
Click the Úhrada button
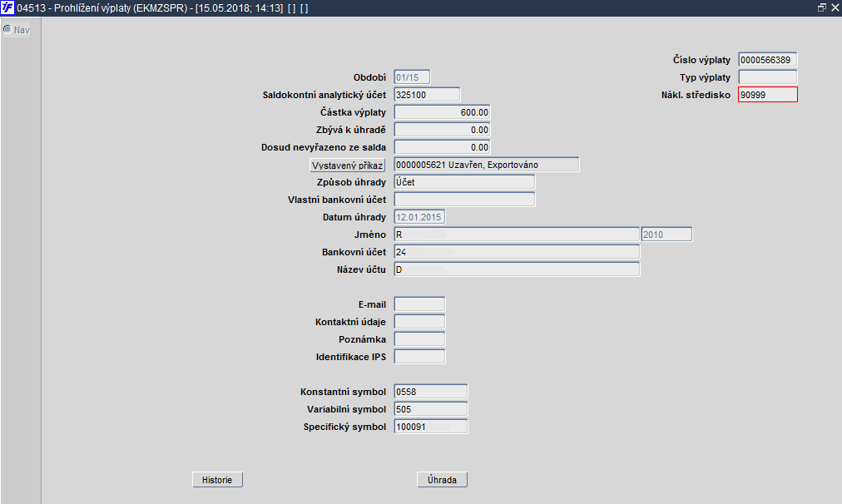tap(442, 480)
